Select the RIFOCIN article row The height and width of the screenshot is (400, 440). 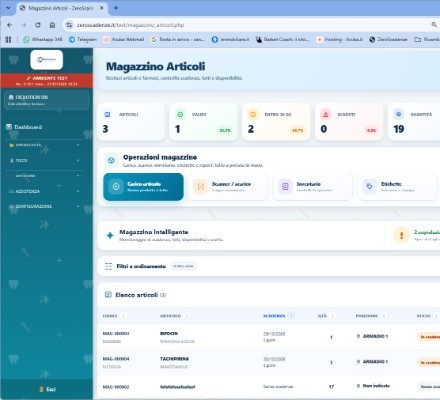pos(268,337)
